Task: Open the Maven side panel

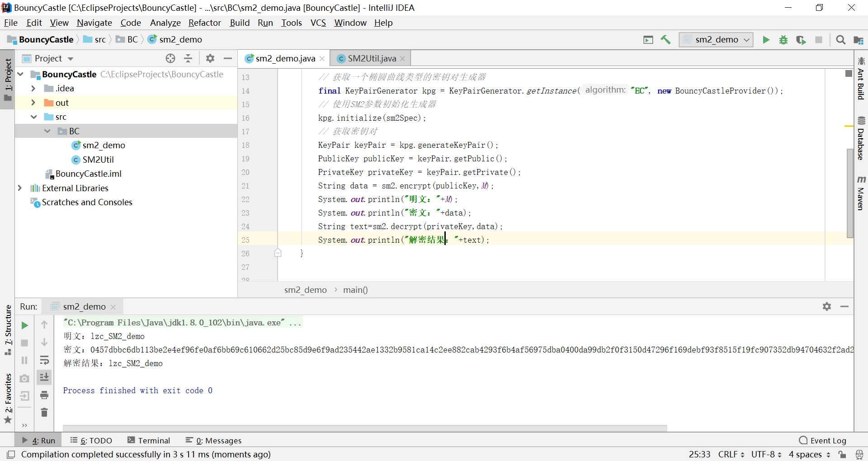Action: tap(861, 193)
